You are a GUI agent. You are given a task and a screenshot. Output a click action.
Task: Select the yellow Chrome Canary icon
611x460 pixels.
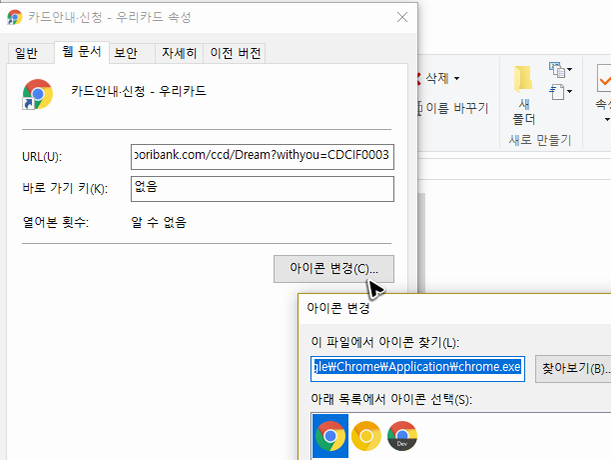(x=366, y=436)
